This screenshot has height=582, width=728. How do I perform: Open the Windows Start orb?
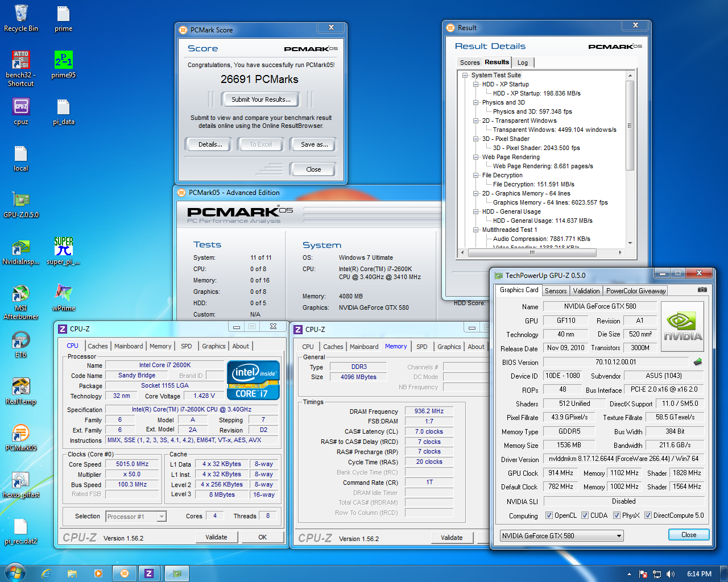tap(15, 573)
